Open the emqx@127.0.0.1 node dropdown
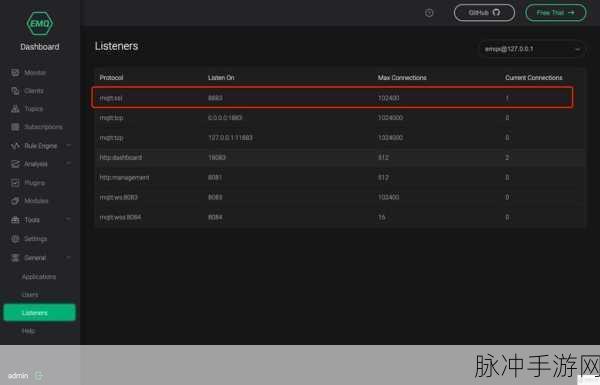This screenshot has width=600, height=385. (532, 49)
